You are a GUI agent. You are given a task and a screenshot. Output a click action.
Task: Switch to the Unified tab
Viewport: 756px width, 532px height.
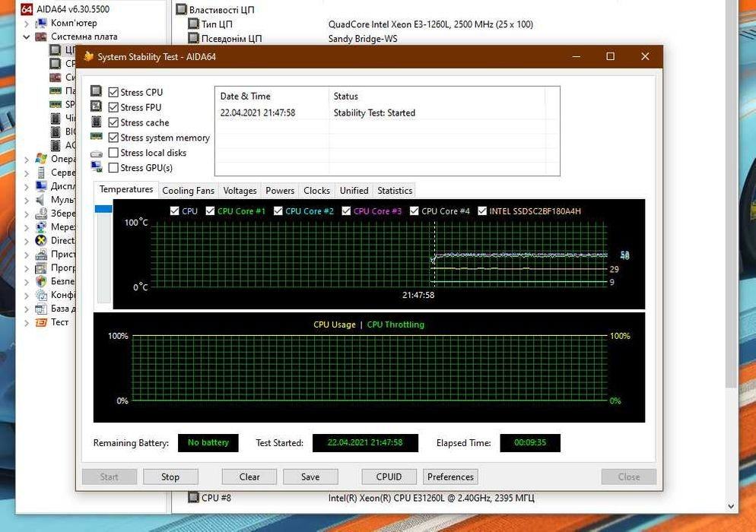pos(354,190)
